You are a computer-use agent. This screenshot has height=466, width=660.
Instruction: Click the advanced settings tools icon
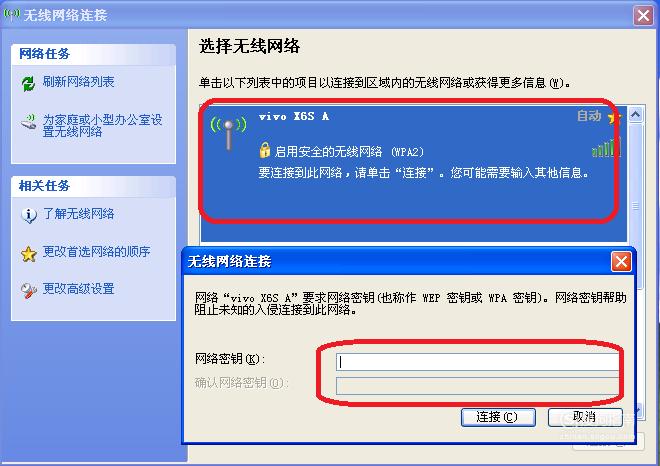(x=29, y=290)
